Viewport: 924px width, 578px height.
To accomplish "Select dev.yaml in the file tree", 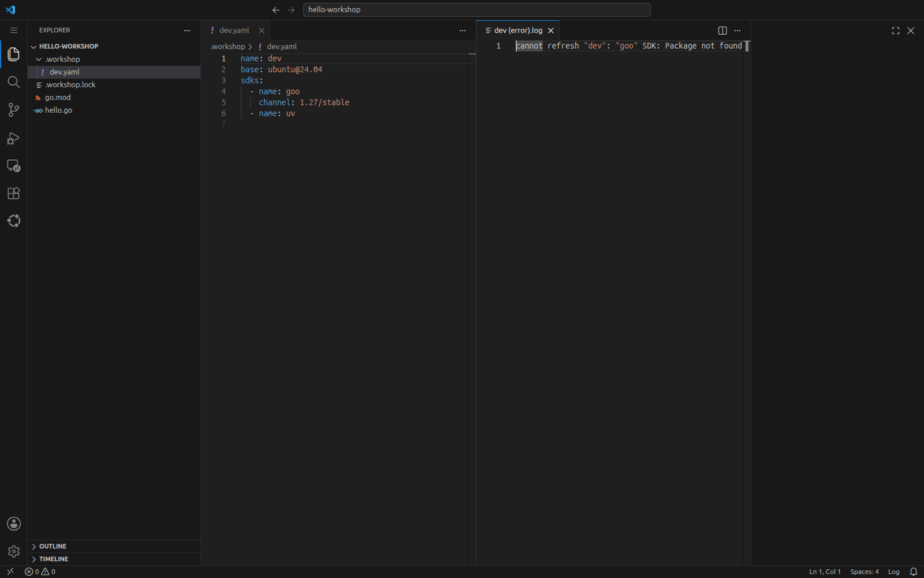I will [114, 72].
